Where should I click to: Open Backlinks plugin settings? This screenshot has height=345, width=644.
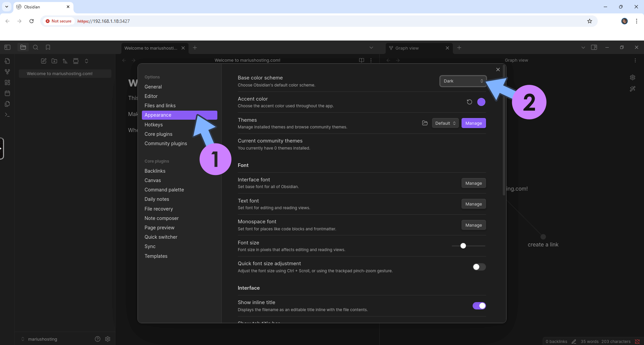pos(179,171)
